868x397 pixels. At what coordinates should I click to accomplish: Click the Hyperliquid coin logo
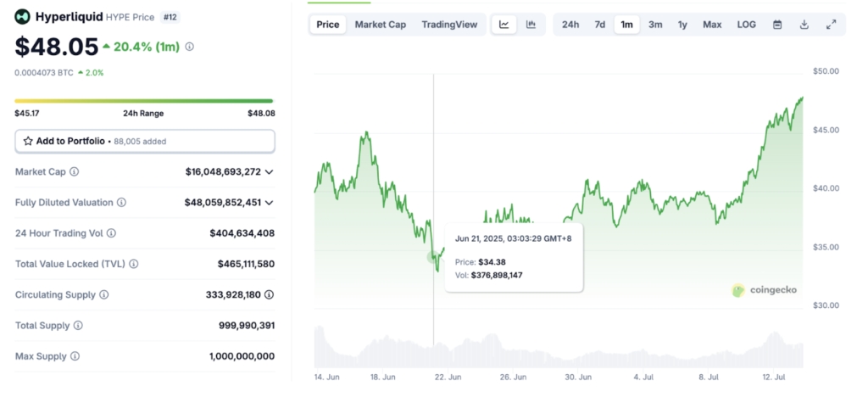point(22,16)
